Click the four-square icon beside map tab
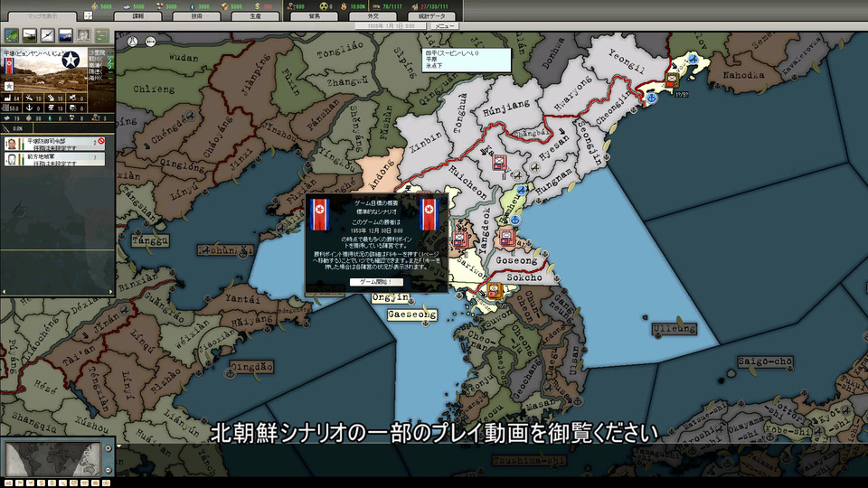 pos(88,15)
